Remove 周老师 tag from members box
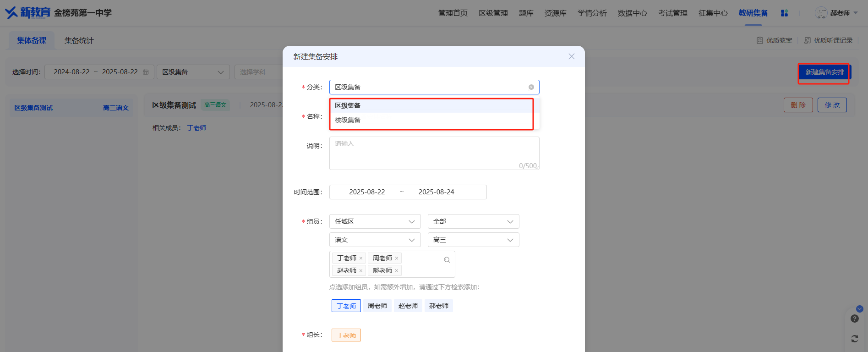Image resolution: width=868 pixels, height=352 pixels. click(x=397, y=258)
